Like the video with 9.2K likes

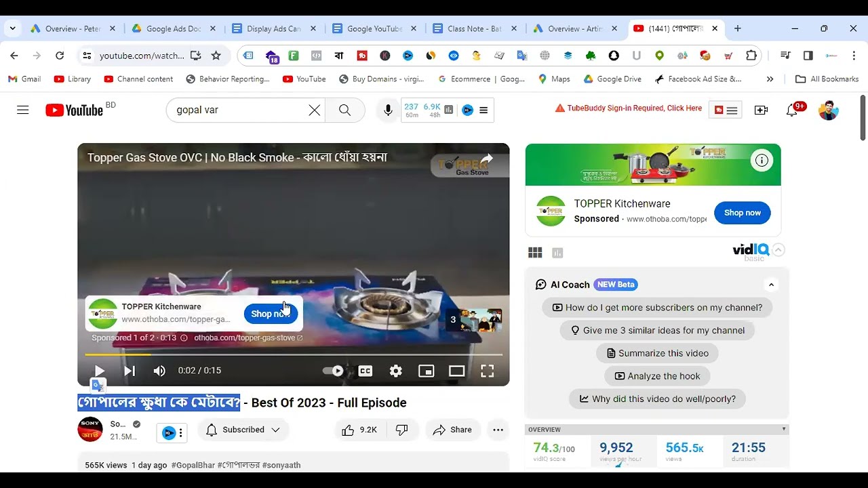[x=359, y=430]
